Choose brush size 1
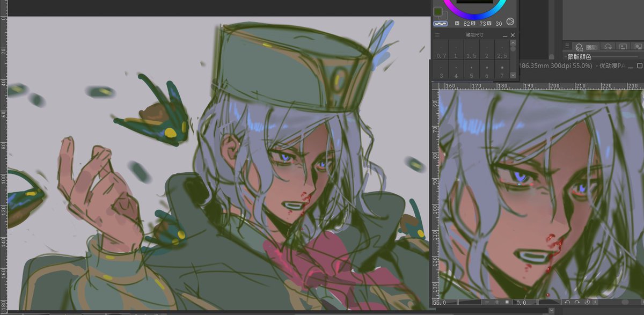The height and width of the screenshot is (315, 644). pos(456,49)
